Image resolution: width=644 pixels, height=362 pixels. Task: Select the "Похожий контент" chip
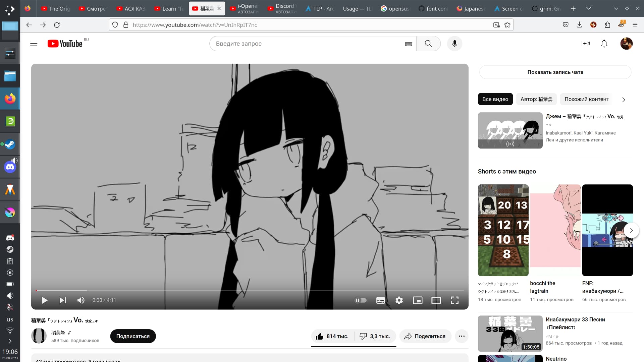pos(586,99)
